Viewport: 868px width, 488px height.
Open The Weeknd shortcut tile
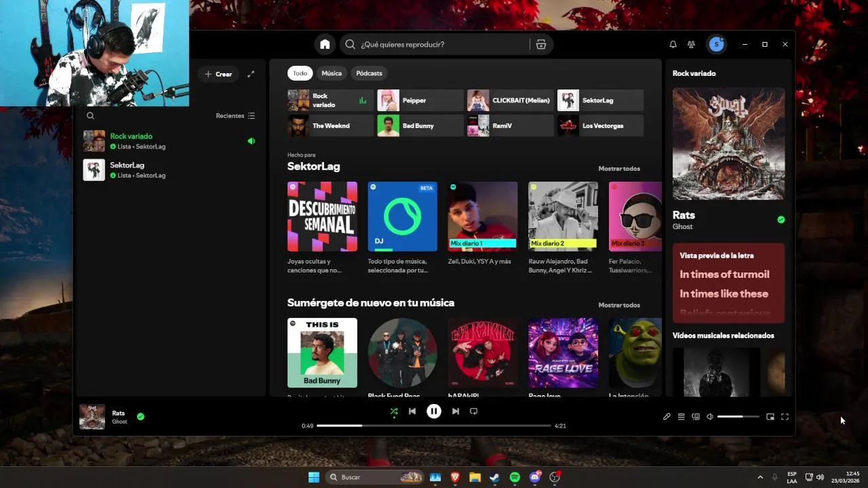(330, 125)
